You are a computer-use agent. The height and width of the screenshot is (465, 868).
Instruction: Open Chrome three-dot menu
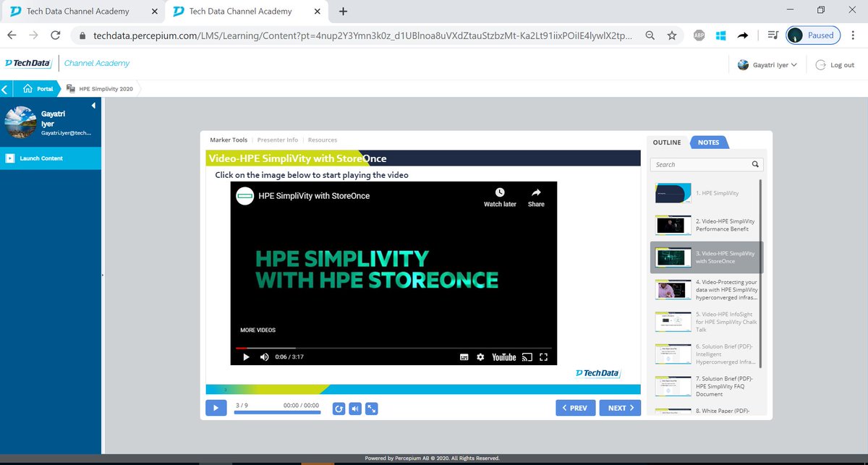coord(854,35)
